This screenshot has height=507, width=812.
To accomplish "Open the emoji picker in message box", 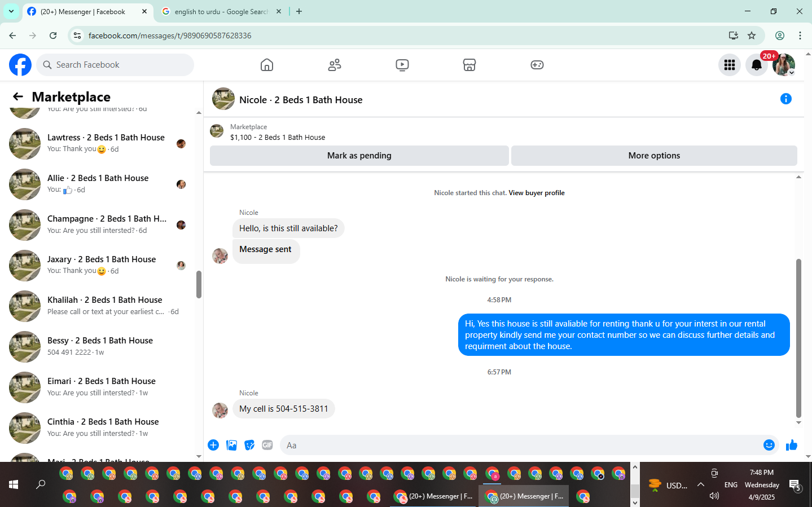I will click(769, 445).
